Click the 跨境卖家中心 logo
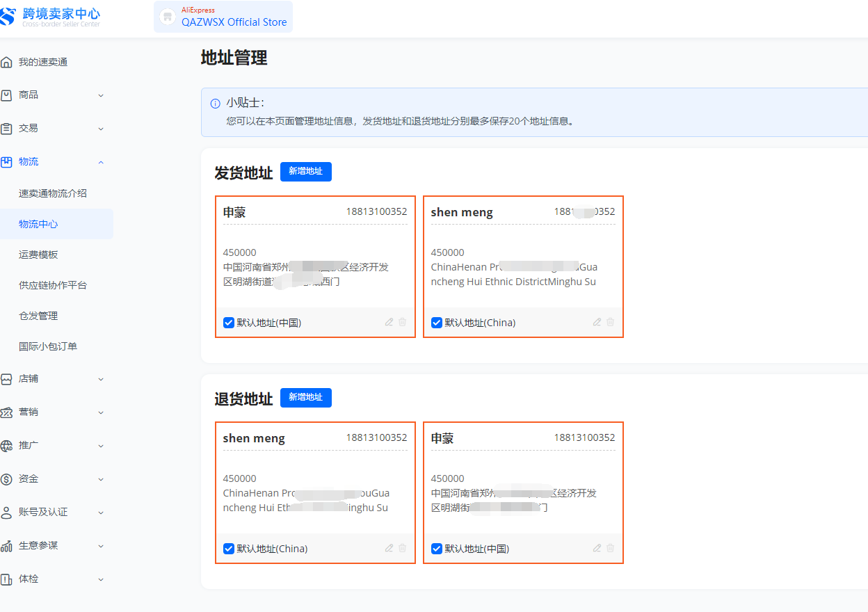 coord(49,15)
